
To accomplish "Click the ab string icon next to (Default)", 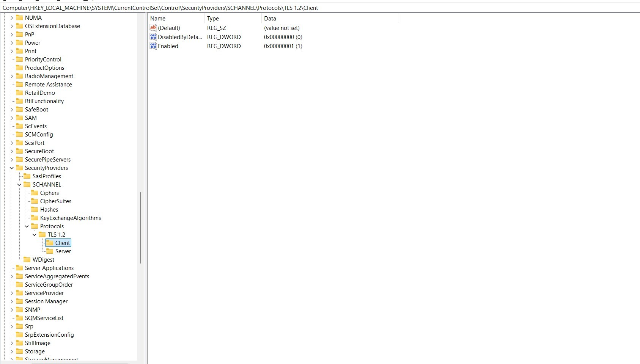I will point(153,28).
